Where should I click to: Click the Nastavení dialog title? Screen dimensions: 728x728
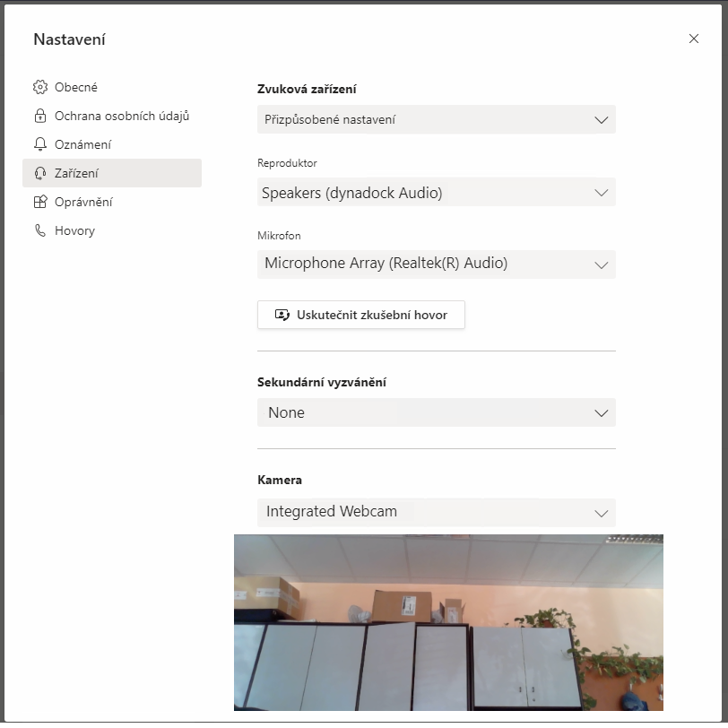coord(70,39)
